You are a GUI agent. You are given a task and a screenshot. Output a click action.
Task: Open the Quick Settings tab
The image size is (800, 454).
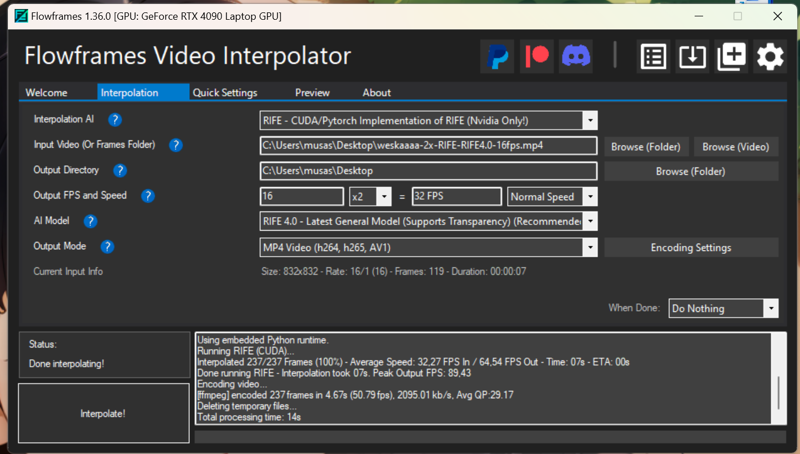(225, 92)
